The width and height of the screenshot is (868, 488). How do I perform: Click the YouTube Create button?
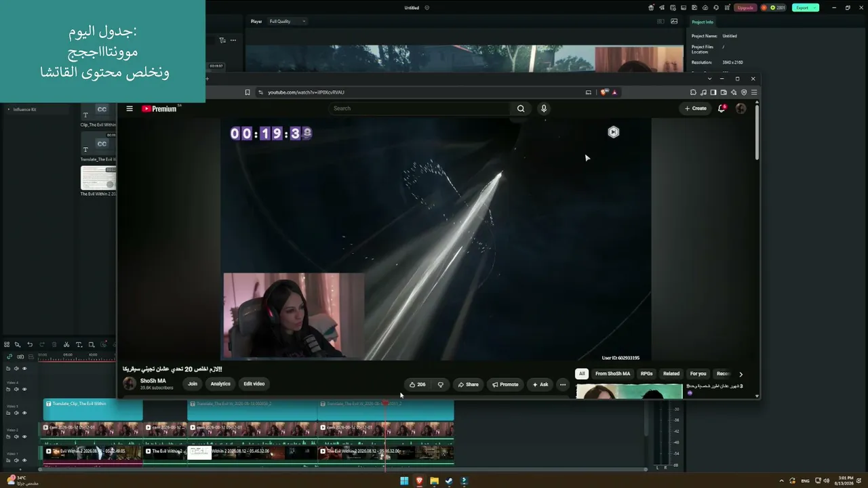tap(695, 108)
